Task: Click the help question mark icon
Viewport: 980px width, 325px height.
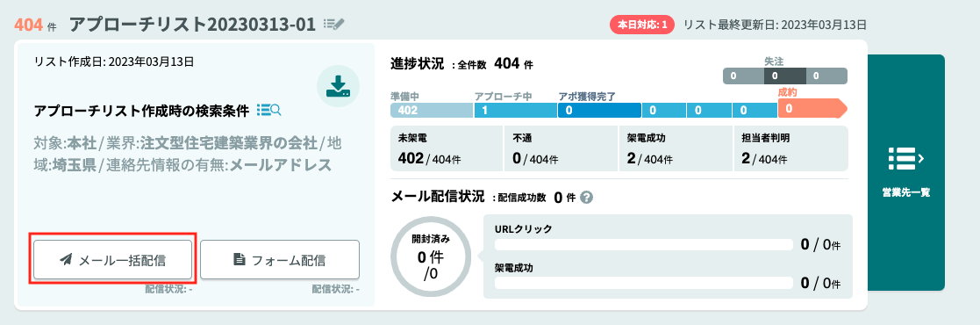Action: coord(586,198)
